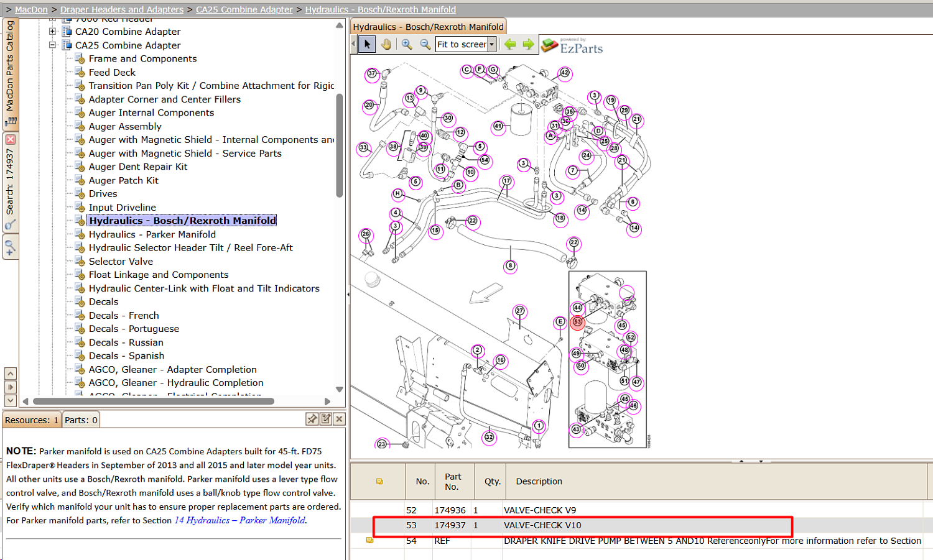Click the tree vertical scrollbar thumb
Image resolution: width=933 pixels, height=560 pixels.
[340, 145]
